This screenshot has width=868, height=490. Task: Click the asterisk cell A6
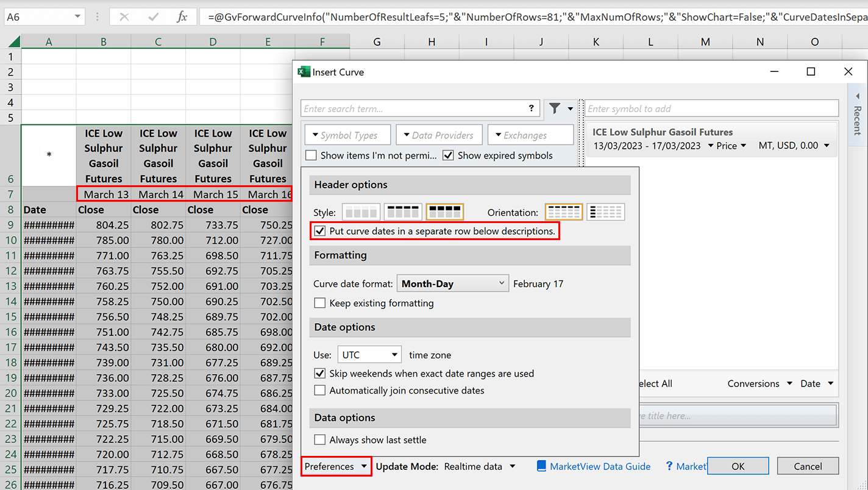tap(49, 155)
